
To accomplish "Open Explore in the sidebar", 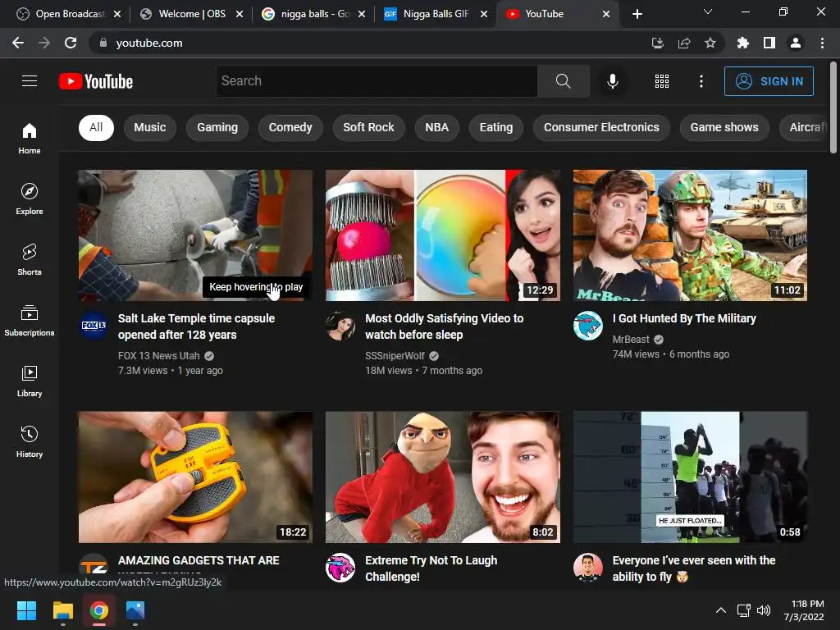I will pyautogui.click(x=30, y=199).
